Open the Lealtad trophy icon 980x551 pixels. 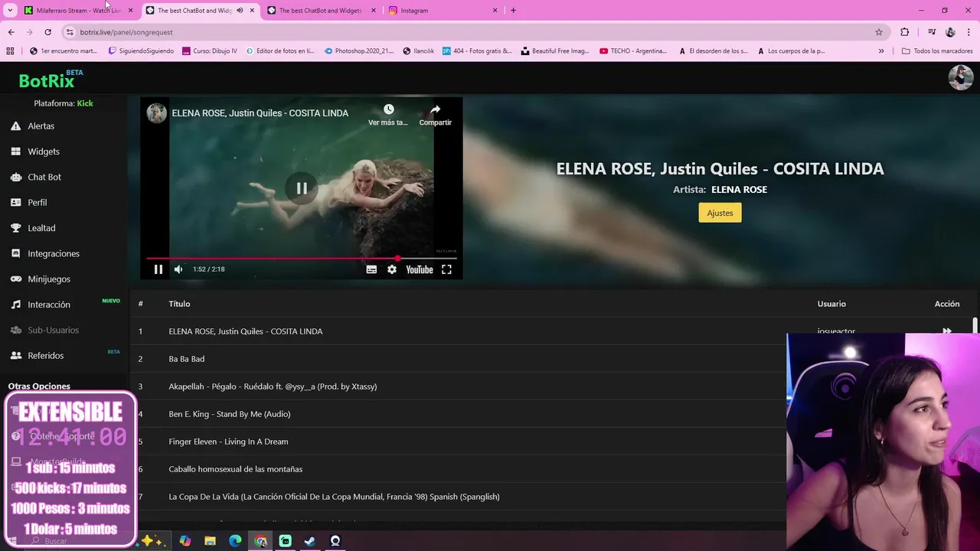coord(15,228)
